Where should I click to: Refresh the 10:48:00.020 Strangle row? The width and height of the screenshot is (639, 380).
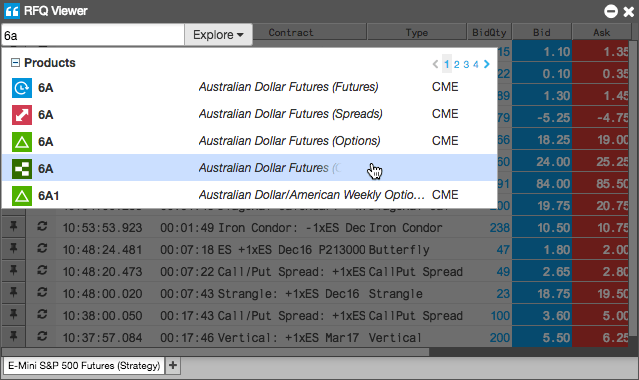42,293
